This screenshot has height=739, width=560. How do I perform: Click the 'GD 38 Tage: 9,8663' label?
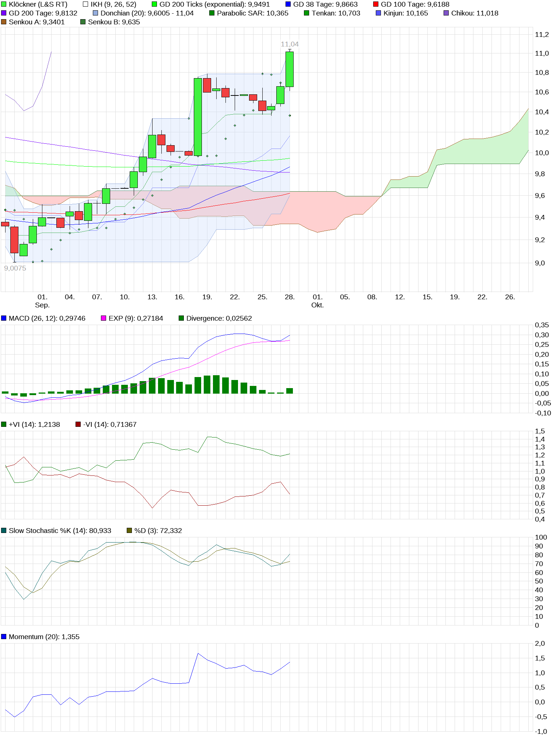pyautogui.click(x=325, y=4)
